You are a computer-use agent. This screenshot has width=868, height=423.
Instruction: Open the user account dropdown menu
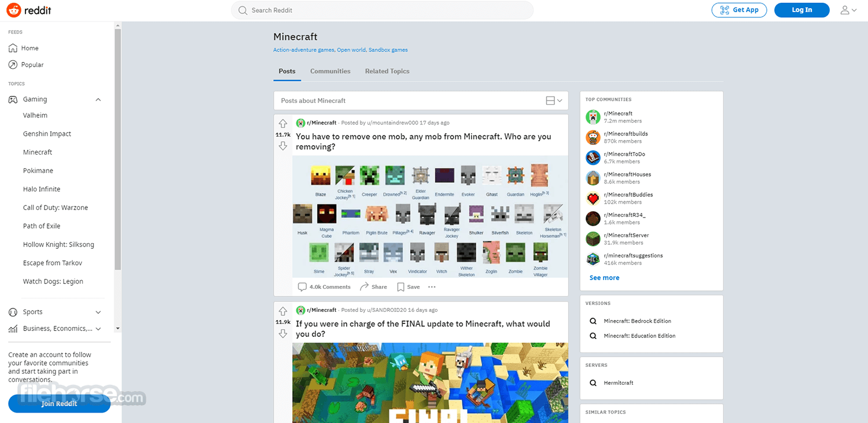[x=848, y=10]
